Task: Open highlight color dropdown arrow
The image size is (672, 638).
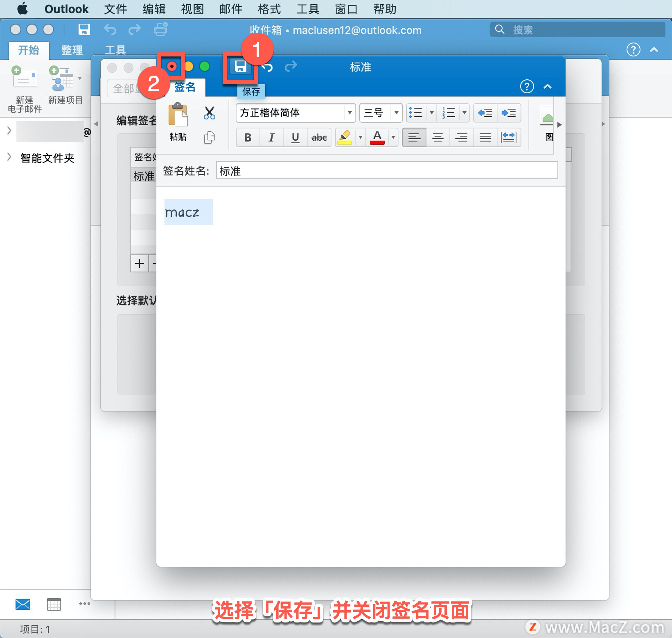Action: (x=360, y=137)
